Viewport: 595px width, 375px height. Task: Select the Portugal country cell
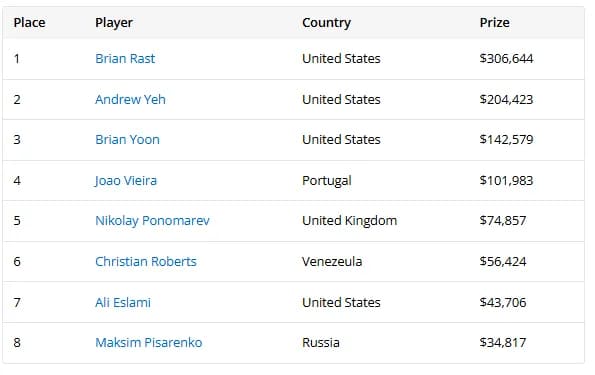(x=327, y=181)
